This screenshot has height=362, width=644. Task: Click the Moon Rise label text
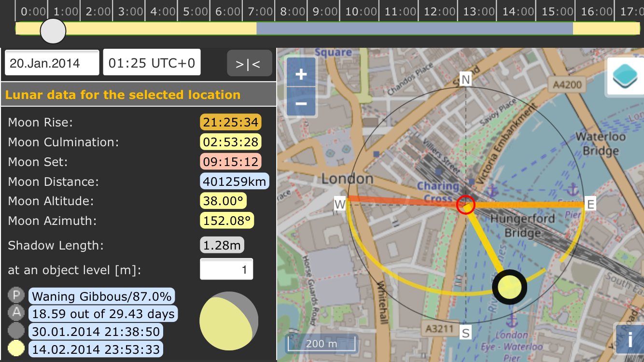40,123
